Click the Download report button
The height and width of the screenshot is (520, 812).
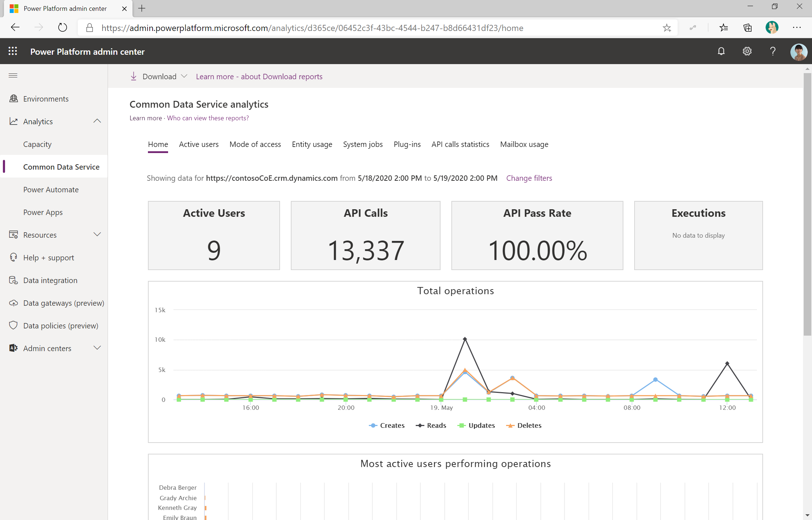(x=158, y=76)
